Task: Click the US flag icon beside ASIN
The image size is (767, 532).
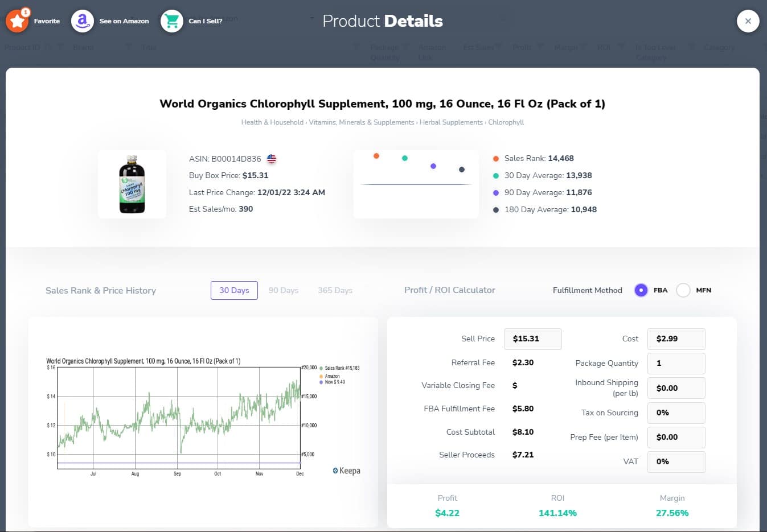Action: (272, 159)
